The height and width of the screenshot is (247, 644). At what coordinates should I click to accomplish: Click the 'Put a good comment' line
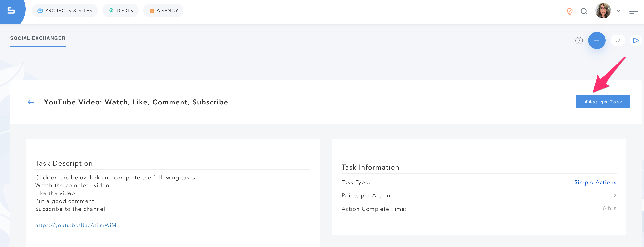click(x=65, y=201)
